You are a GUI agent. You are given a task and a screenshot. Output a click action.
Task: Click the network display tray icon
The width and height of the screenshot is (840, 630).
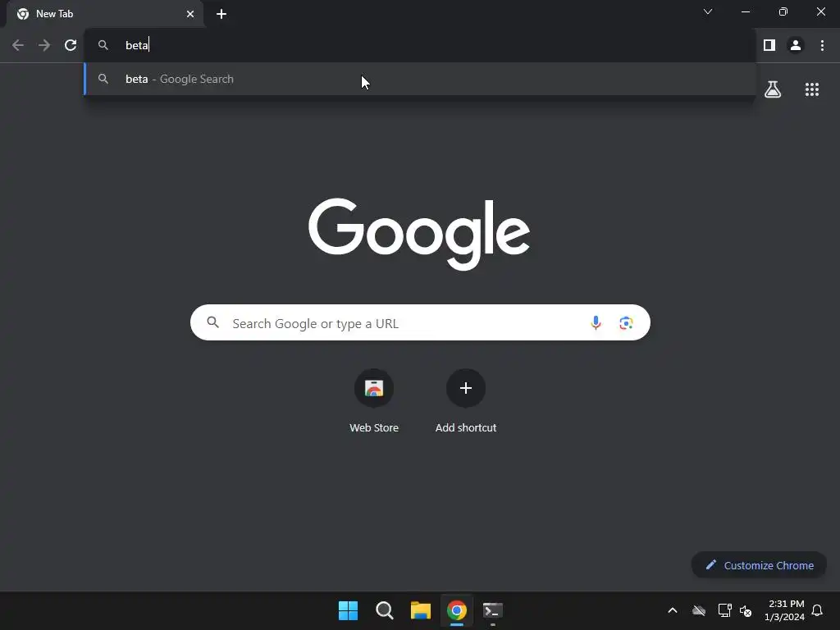click(x=725, y=610)
